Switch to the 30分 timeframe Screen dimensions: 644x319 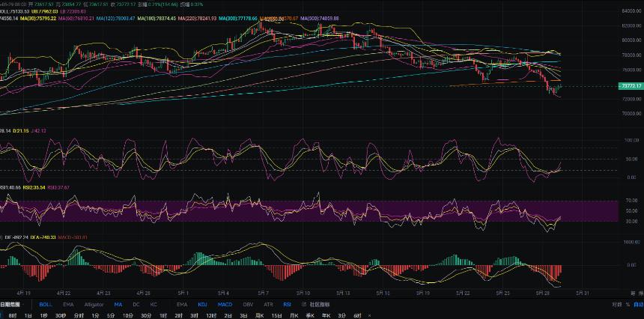click(x=146, y=315)
